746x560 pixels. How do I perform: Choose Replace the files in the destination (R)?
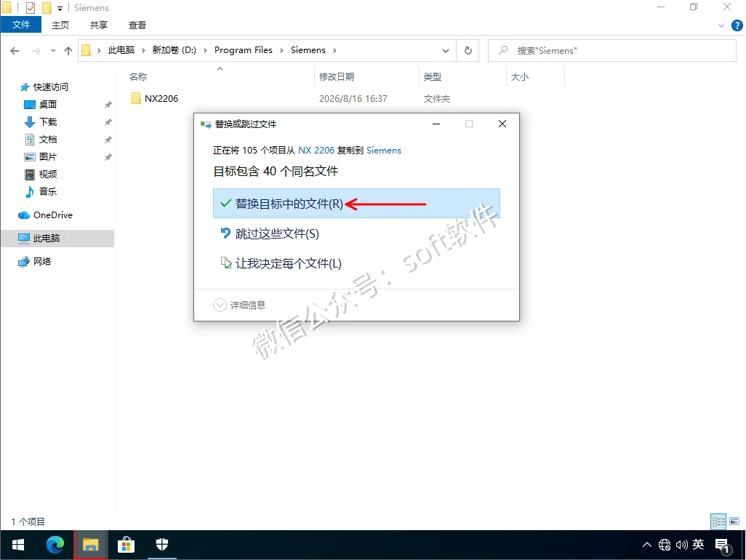(x=356, y=204)
